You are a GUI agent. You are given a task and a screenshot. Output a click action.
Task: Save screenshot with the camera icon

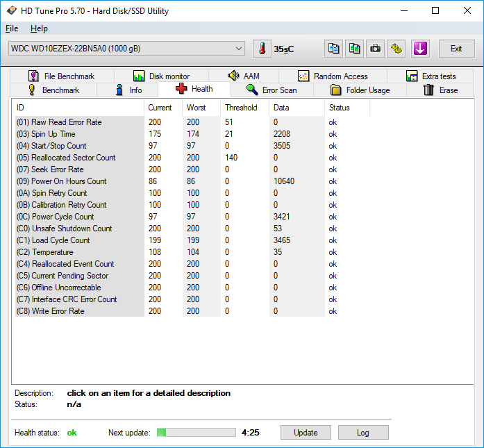pos(375,49)
